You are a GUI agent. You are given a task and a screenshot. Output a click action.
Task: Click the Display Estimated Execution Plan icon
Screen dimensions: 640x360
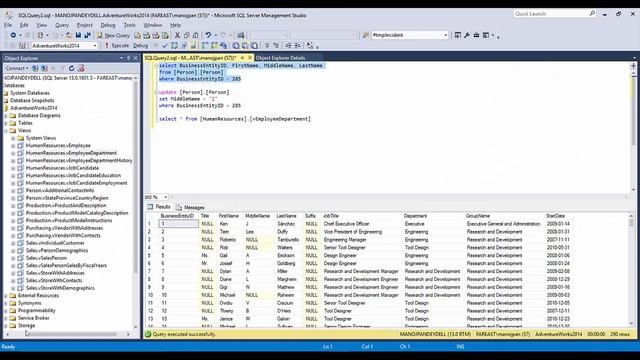pyautogui.click(x=174, y=46)
